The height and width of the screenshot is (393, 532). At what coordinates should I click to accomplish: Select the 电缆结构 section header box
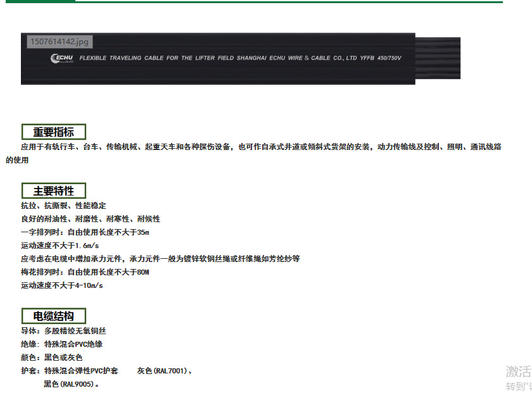pos(54,316)
